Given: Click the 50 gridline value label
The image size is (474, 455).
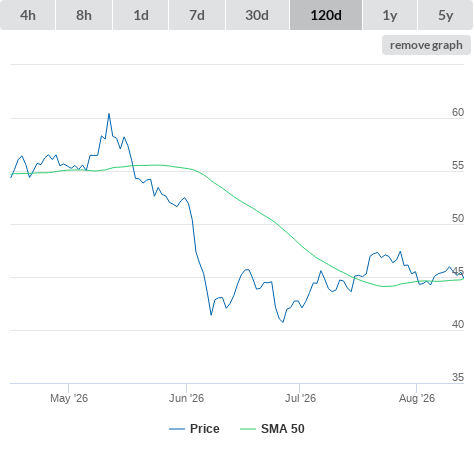Looking at the screenshot, I should [458, 218].
